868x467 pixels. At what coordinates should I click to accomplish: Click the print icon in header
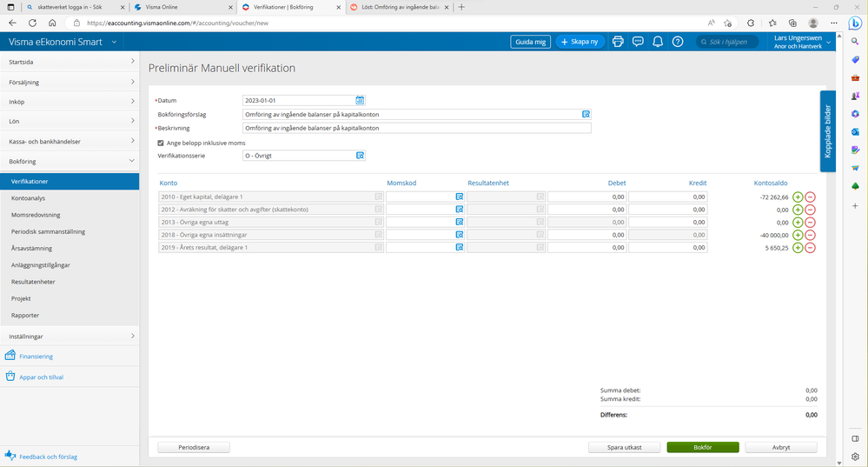pos(618,42)
